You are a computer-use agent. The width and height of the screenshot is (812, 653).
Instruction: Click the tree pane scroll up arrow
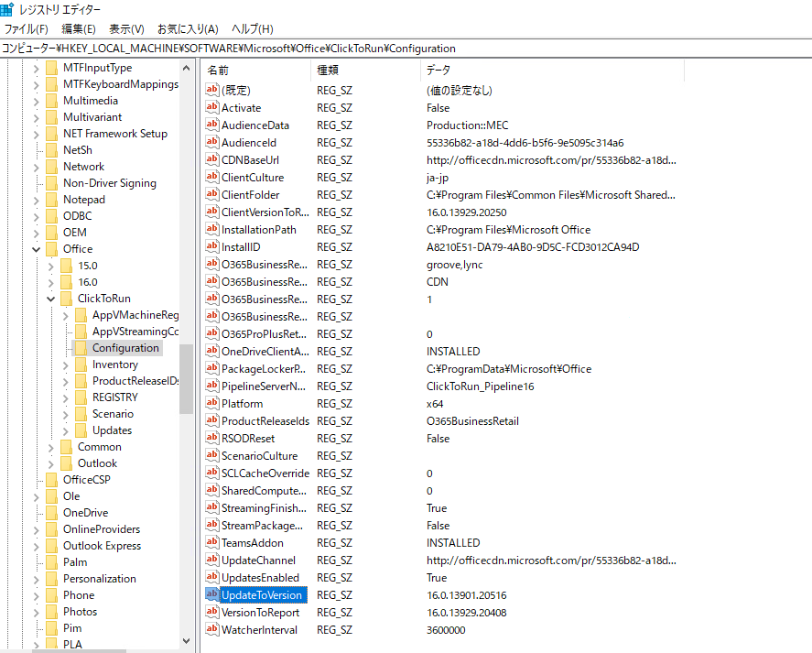click(187, 68)
